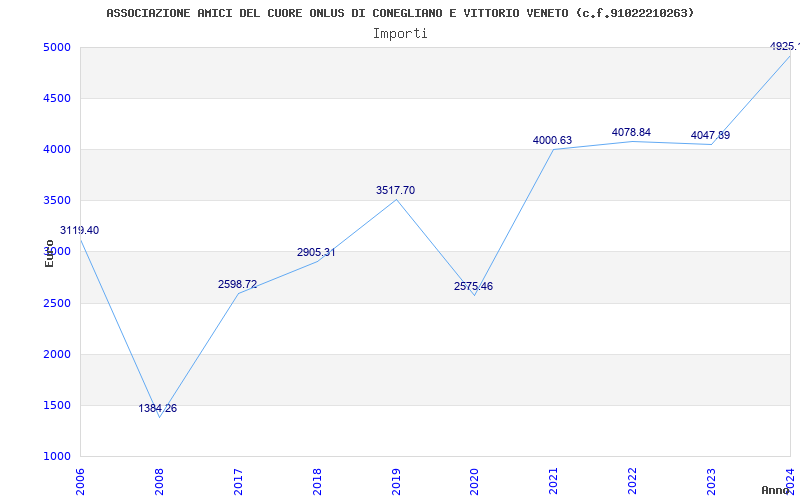Select the 3119.40 data label
This screenshot has height=500, width=800.
pos(80,230)
